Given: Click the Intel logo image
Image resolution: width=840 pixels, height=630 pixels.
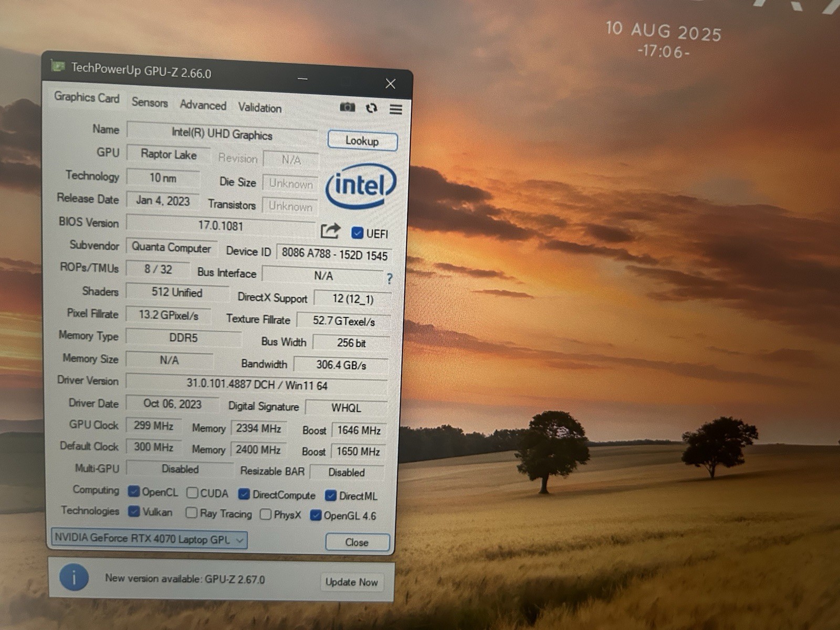Looking at the screenshot, I should click(x=361, y=186).
